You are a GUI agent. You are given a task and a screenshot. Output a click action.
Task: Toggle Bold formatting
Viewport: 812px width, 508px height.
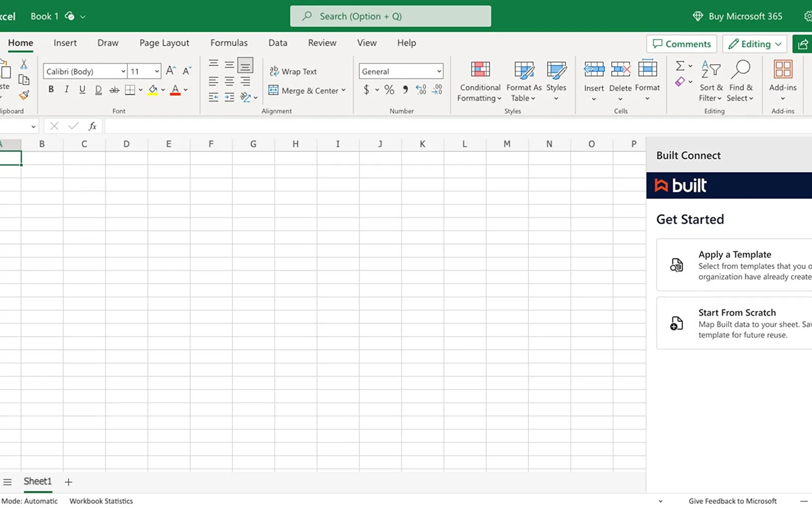point(51,89)
